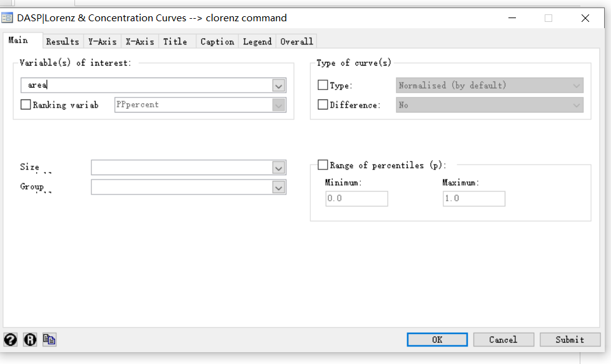This screenshot has width=611, height=364.
Task: Enable the Ranking variable checkbox
Action: click(26, 105)
